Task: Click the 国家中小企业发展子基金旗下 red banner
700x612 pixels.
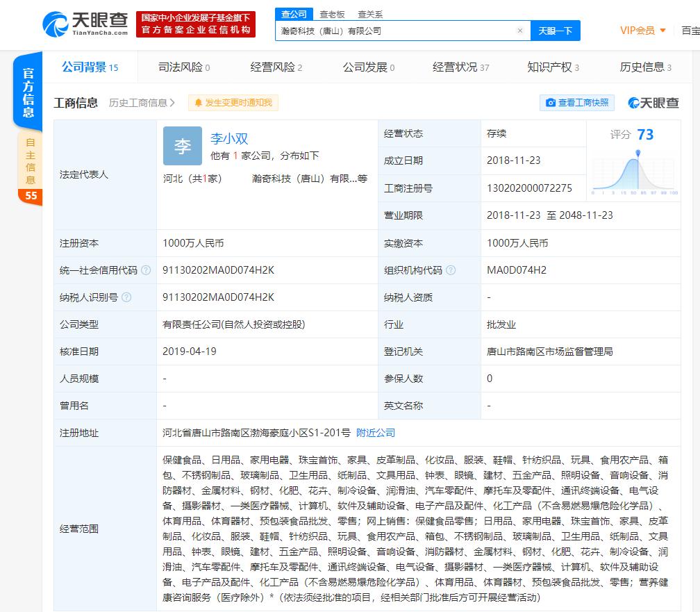Action: tap(196, 24)
